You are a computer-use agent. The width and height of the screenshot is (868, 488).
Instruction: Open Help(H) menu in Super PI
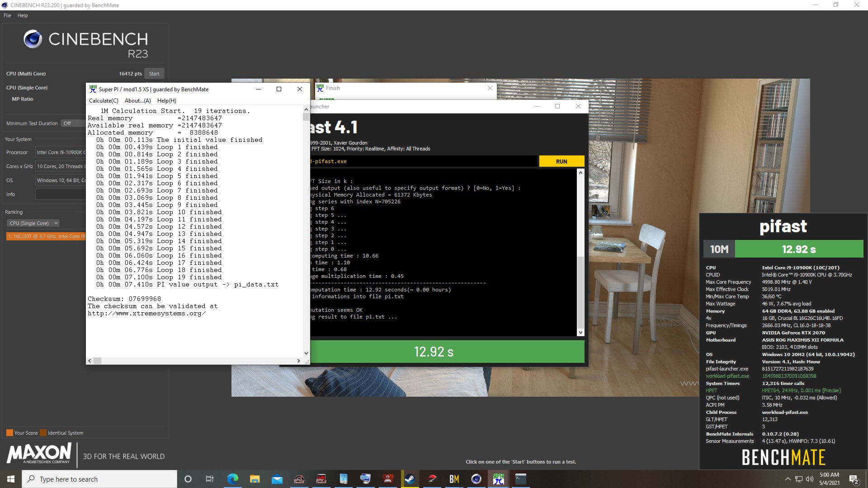[x=167, y=101]
